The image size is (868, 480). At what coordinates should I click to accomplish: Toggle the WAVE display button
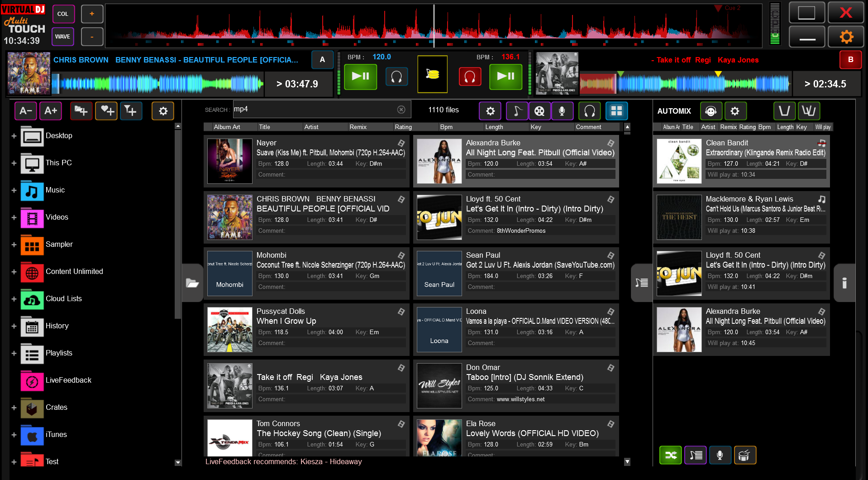click(62, 37)
